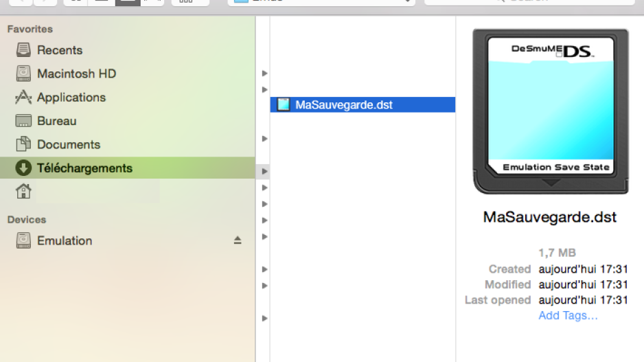The image size is (644, 362).
Task: Click the MaSauvegarde.dst name under the preview
Action: [549, 217]
